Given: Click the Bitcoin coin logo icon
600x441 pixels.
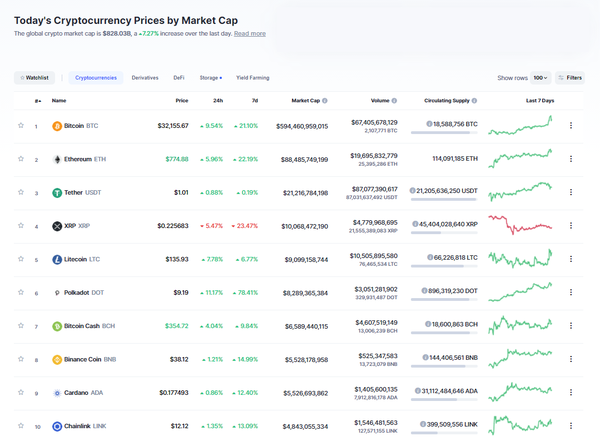Looking at the screenshot, I should pos(57,126).
